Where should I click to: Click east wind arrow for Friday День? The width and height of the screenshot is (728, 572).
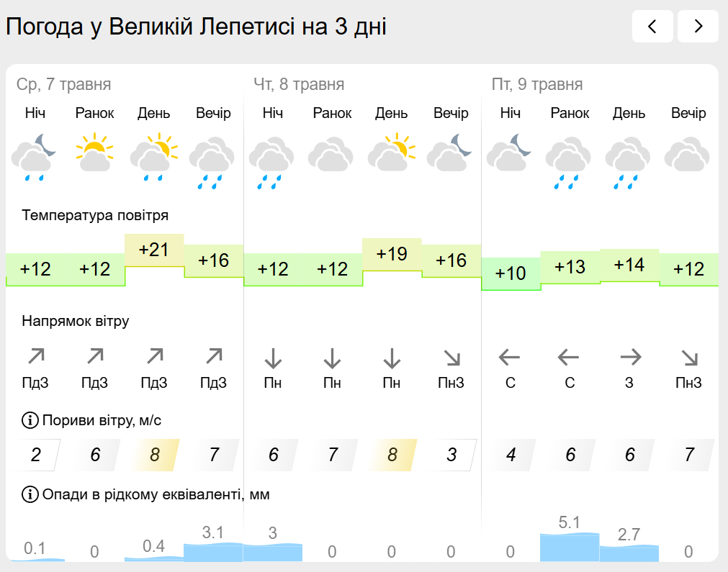click(631, 357)
